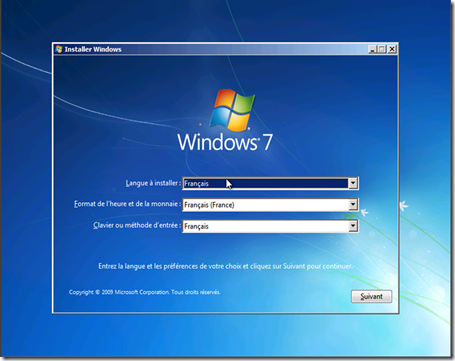Expand the Format de l'heure dropdown arrow
The height and width of the screenshot is (361, 455).
pos(353,205)
